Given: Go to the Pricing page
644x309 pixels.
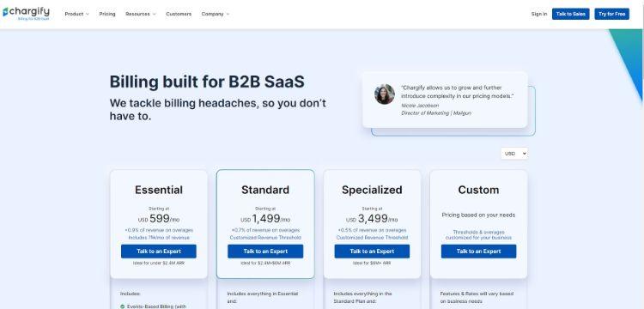Looking at the screenshot, I should pos(107,14).
